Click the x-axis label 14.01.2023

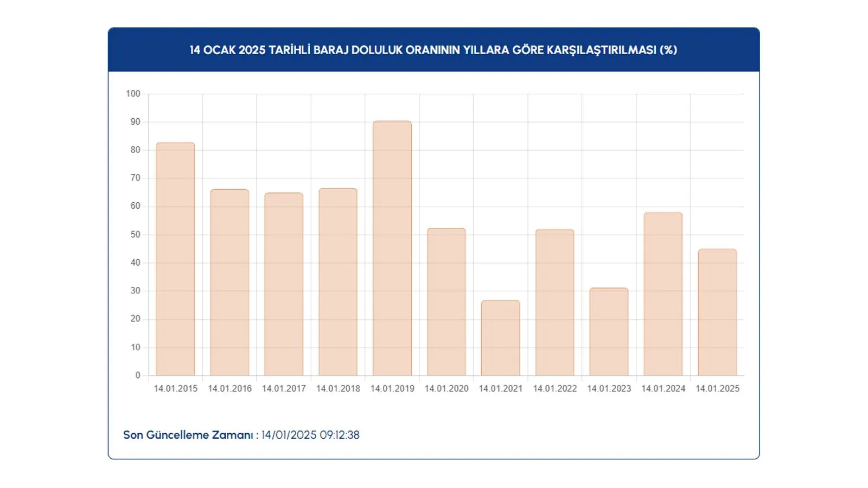609,388
